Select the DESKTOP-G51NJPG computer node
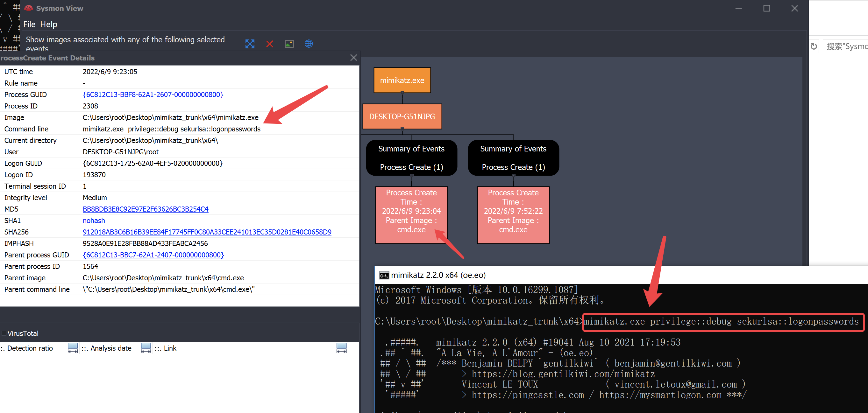 tap(402, 116)
